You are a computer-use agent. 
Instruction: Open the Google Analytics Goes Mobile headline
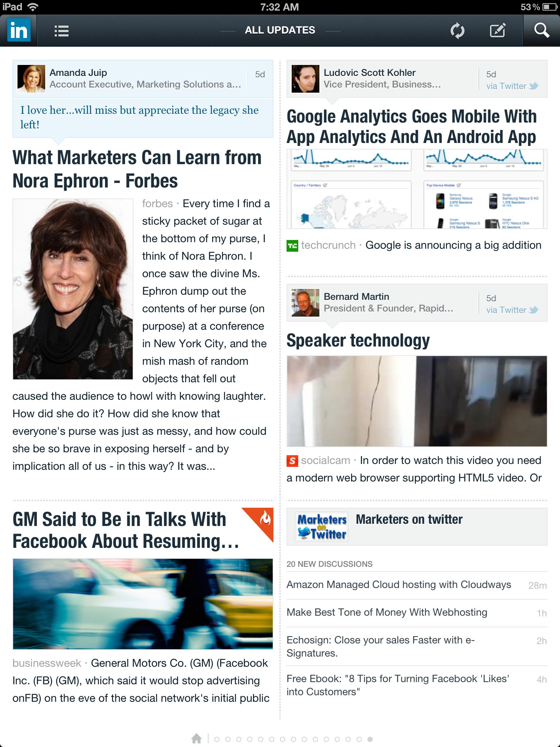coord(412,127)
